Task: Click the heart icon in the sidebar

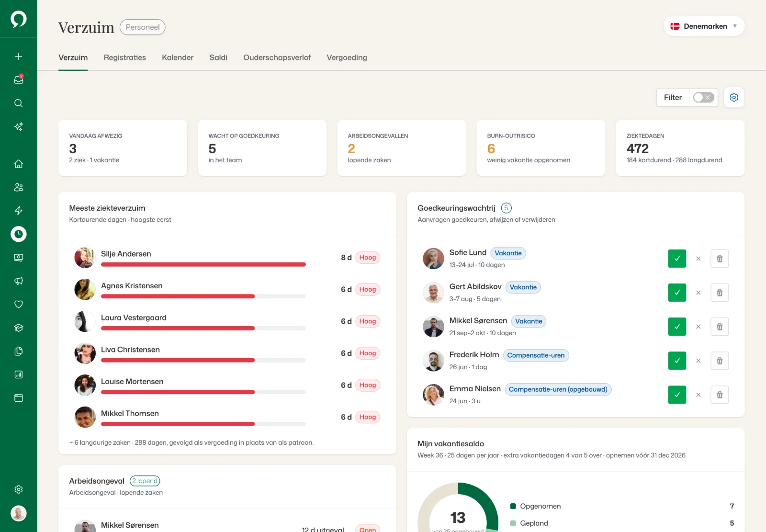Action: (19, 304)
